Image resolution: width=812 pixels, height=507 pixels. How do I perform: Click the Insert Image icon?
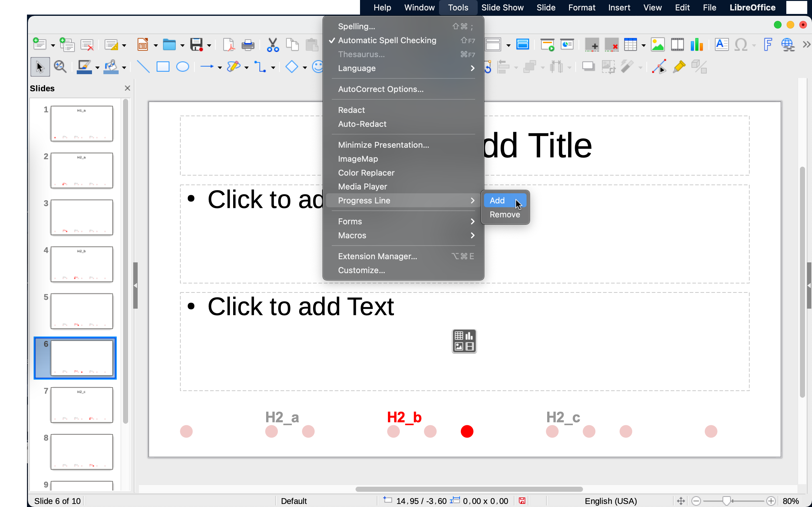pyautogui.click(x=657, y=45)
